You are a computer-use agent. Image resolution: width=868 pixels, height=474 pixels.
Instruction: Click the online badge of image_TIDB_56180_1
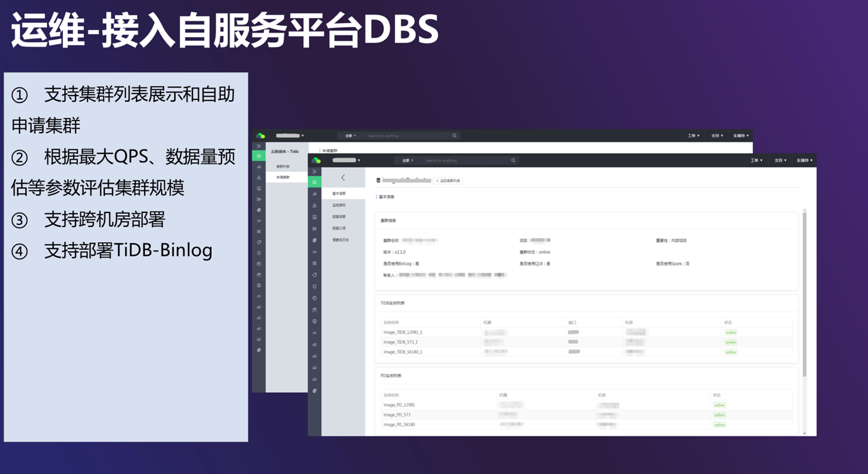730,352
